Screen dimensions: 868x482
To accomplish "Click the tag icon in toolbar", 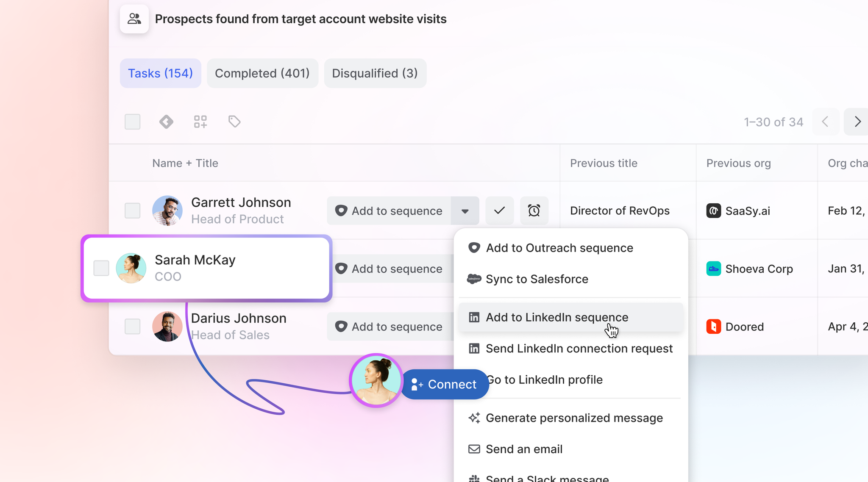I will click(234, 122).
